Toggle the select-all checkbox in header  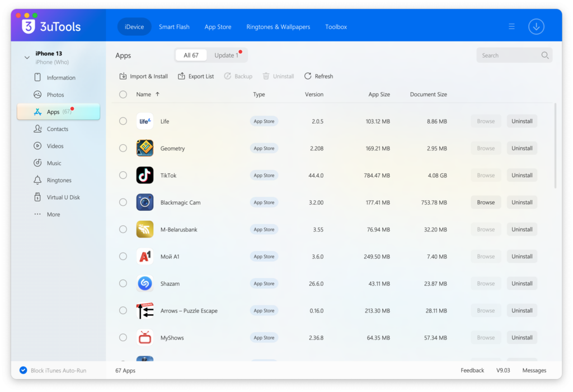tap(123, 95)
